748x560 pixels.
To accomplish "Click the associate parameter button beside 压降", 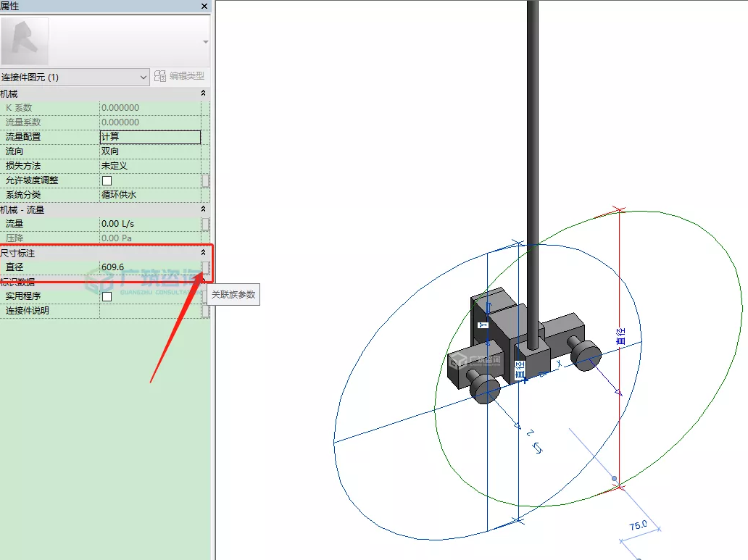I will pyautogui.click(x=207, y=238).
